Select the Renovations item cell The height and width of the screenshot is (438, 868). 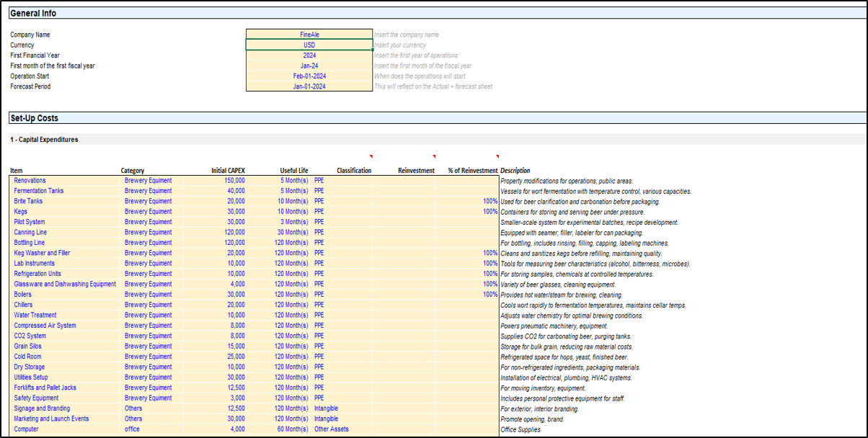point(30,181)
